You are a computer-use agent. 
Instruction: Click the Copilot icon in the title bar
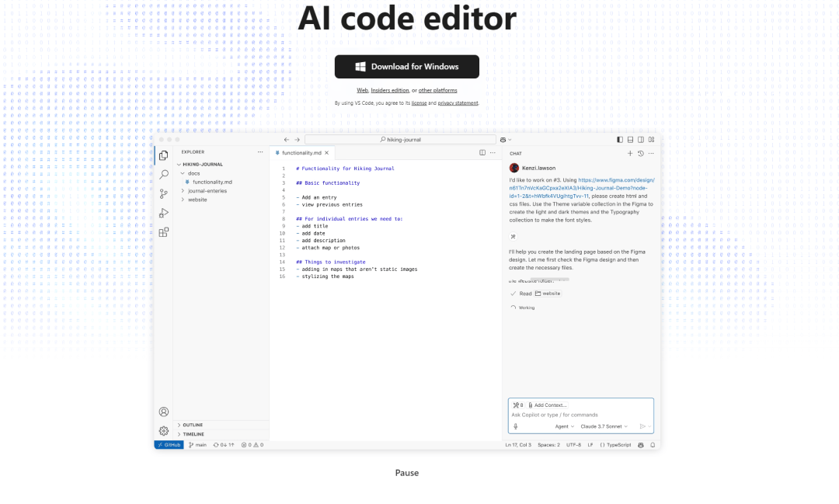pyautogui.click(x=504, y=139)
